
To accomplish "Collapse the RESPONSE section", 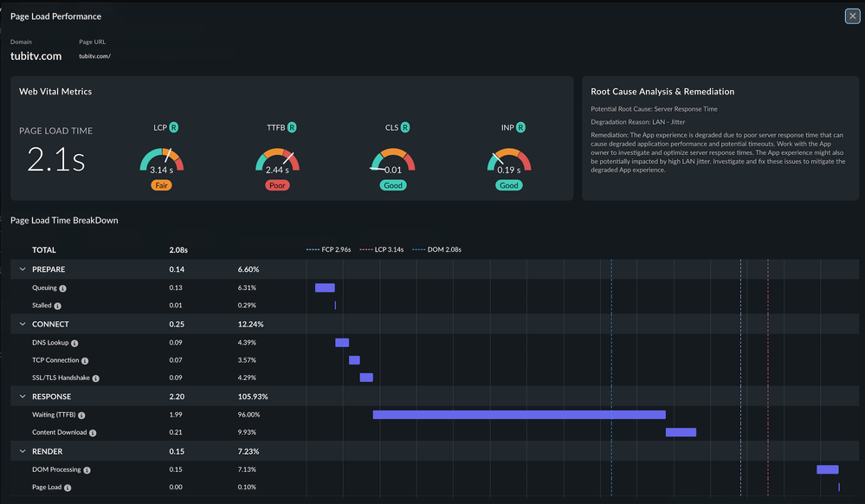I will click(23, 397).
